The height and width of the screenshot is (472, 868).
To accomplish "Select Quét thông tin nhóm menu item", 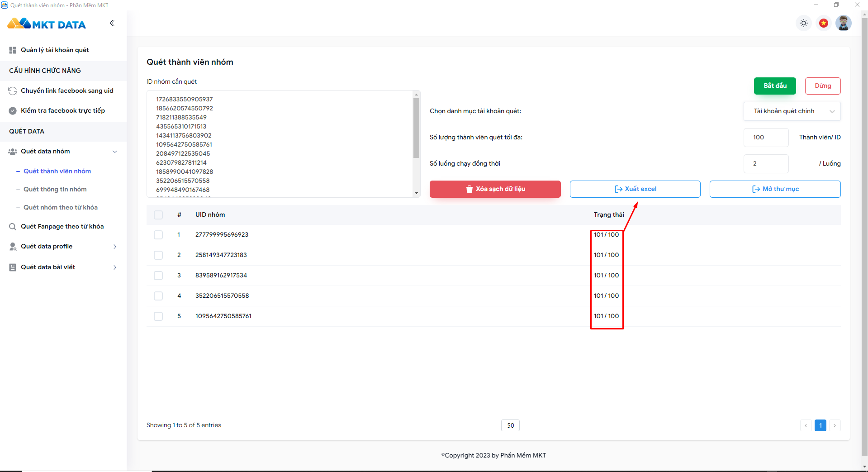I will click(x=55, y=189).
